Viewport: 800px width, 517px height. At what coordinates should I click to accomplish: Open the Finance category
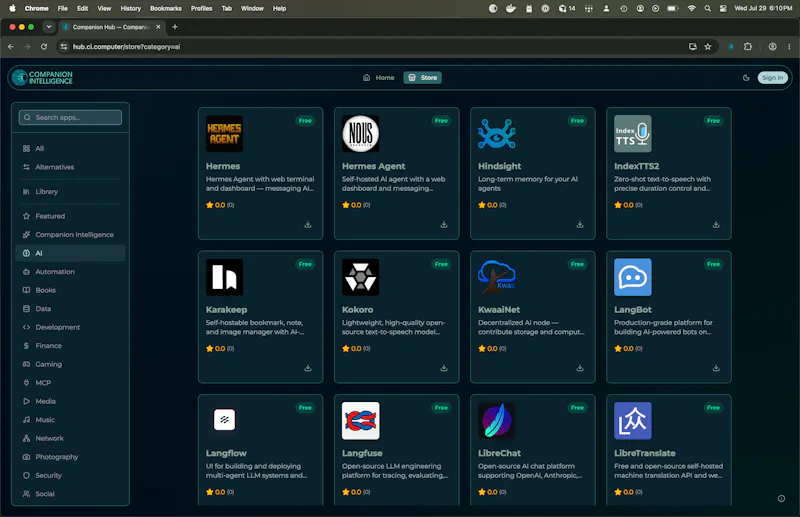coord(70,346)
